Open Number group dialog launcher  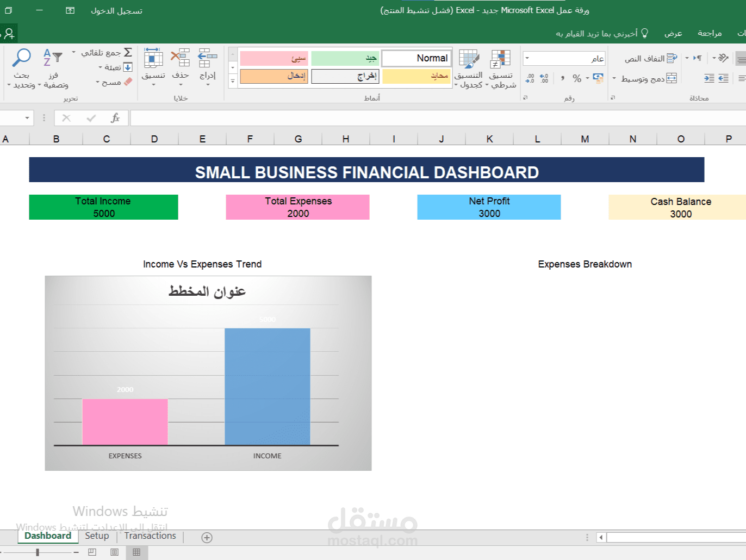click(525, 98)
